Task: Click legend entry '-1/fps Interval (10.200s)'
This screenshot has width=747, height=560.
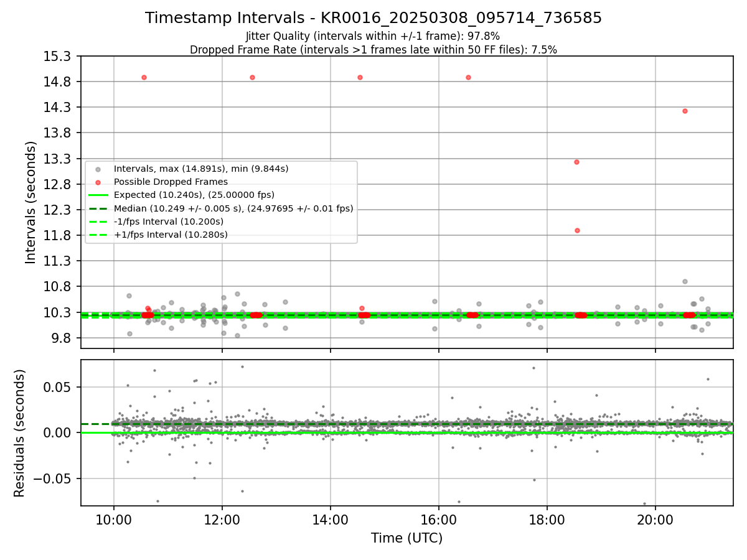Action: click(x=169, y=222)
